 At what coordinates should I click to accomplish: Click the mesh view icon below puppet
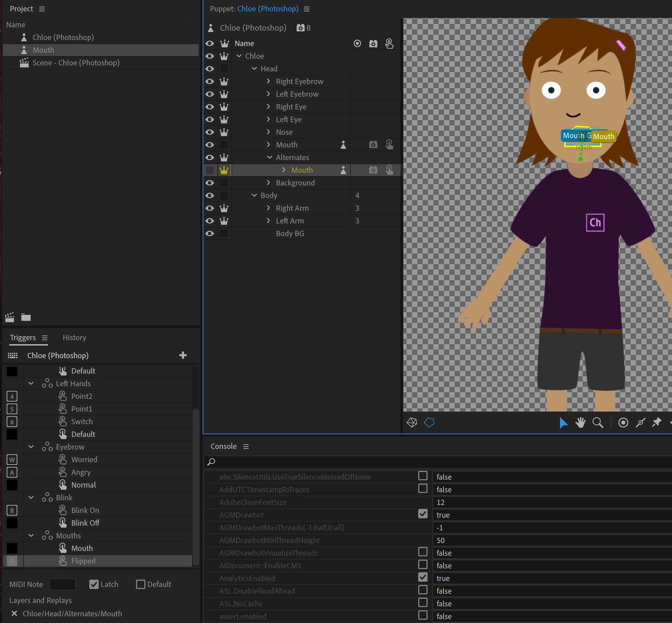[412, 423]
